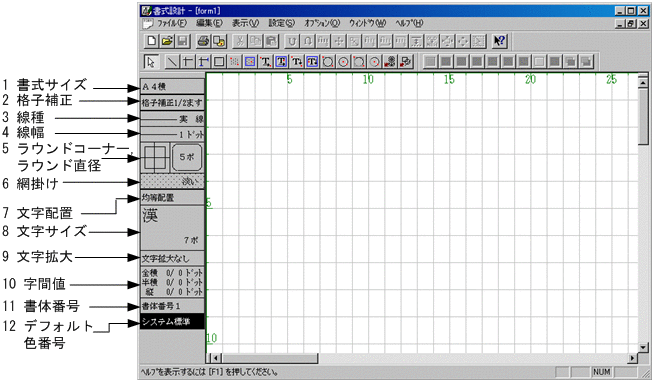Change line type via the 実線 box
Screen dimensions: 656x383
pos(172,119)
